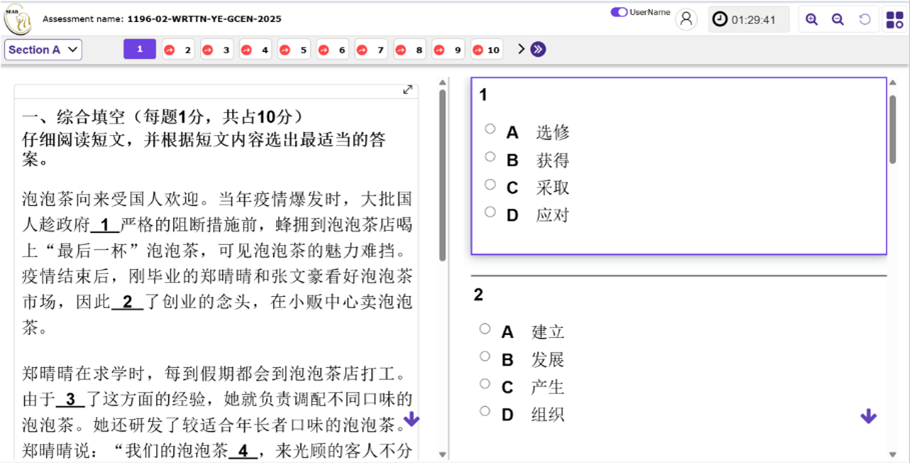Click the questions scrollbar up arrow

point(893,82)
